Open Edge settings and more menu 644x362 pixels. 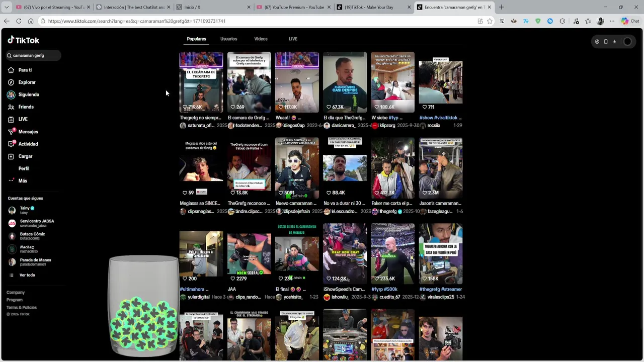tap(612, 21)
